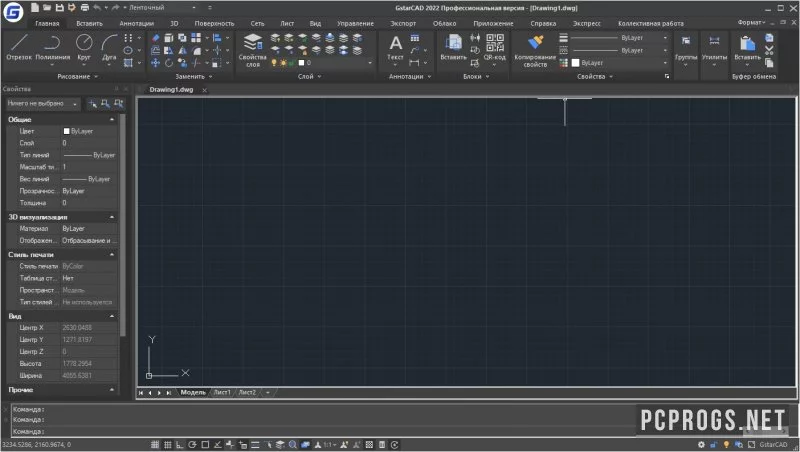Open the 'Ничего не выбрано' selection dropdown

[x=43, y=104]
